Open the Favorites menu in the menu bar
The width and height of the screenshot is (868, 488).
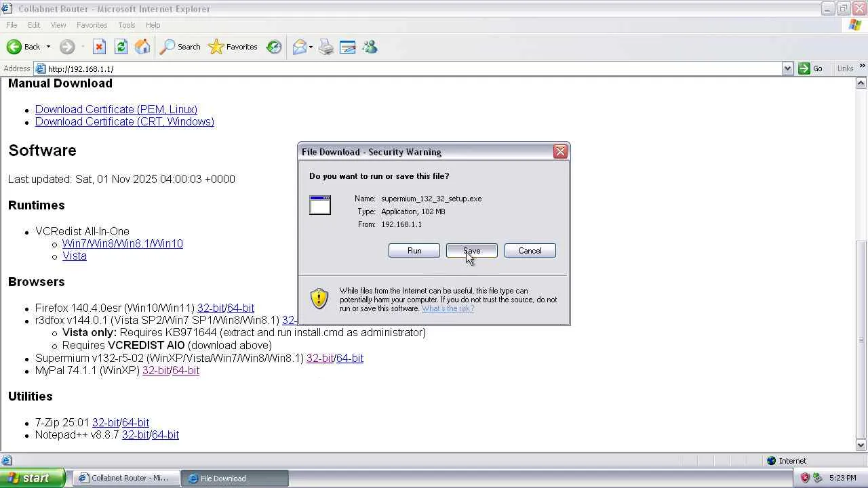pyautogui.click(x=92, y=25)
